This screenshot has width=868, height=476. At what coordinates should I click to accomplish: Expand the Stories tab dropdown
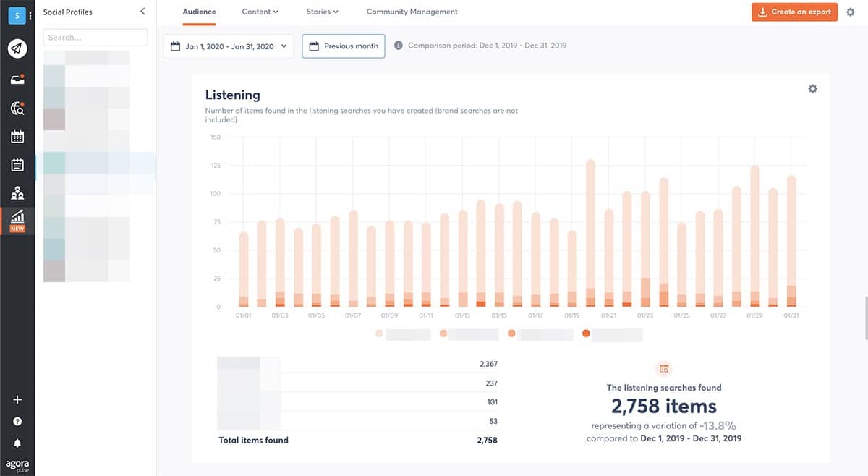(322, 12)
